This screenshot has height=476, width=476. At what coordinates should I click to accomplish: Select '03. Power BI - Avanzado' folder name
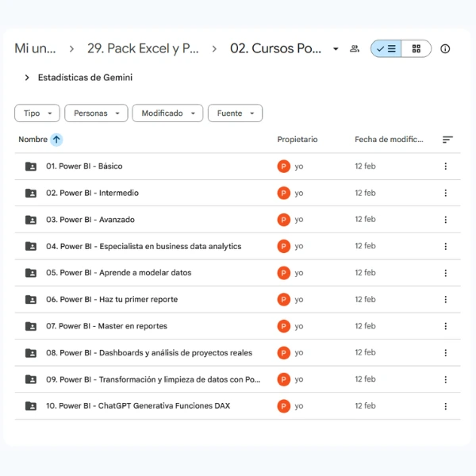click(90, 220)
